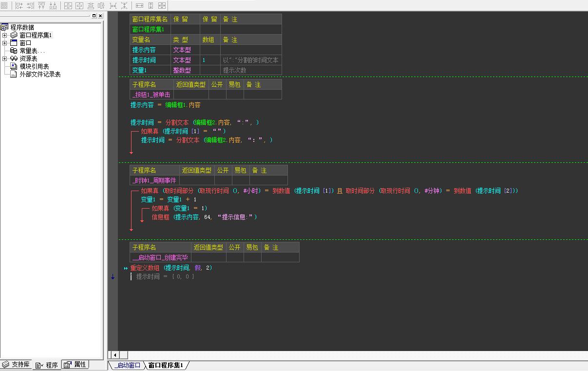588x371 pixels.
Task: Click the _时钟1_周期事件 subroutine name cell
Action: (x=154, y=180)
